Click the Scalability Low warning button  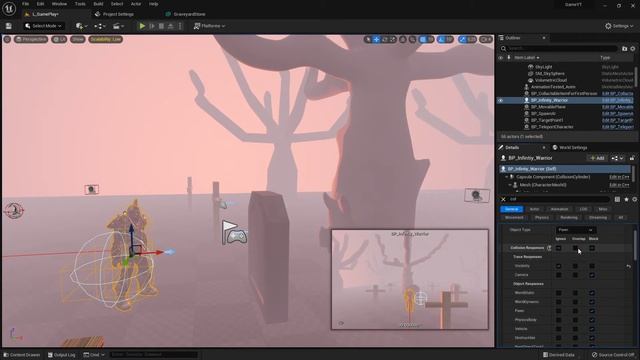[106, 39]
